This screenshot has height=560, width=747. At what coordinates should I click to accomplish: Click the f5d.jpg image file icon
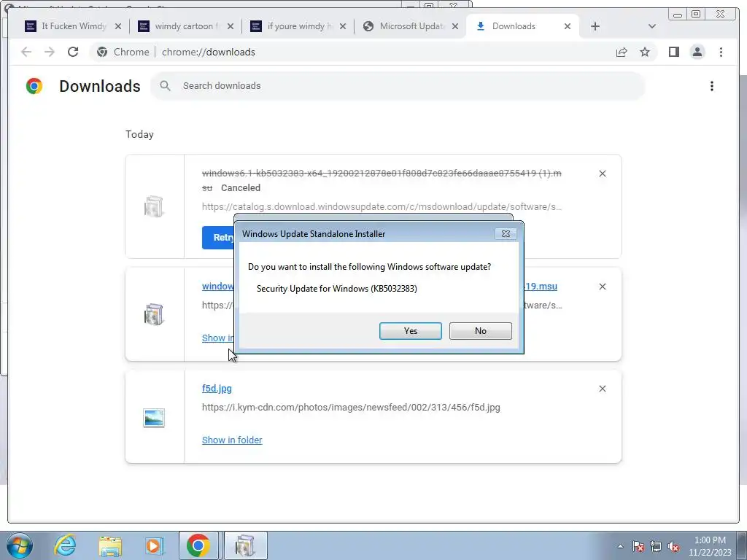tap(154, 418)
